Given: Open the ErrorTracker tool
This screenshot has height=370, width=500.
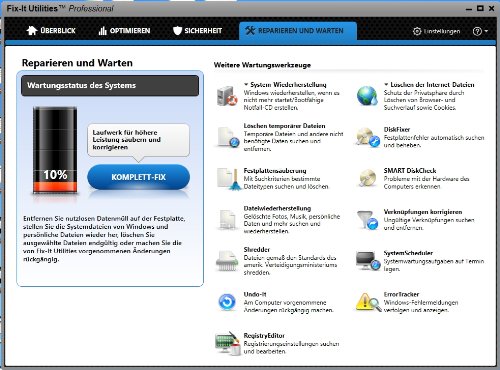Looking at the screenshot, I should click(401, 294).
